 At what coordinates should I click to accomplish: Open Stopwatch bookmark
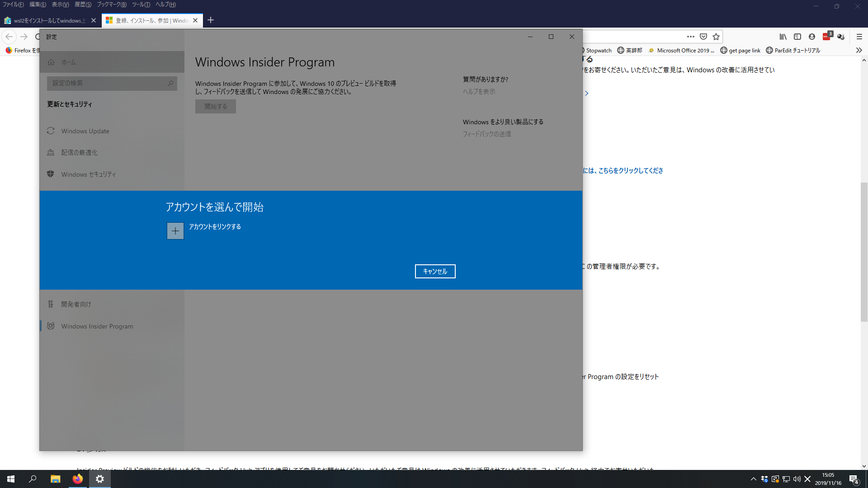pyautogui.click(x=598, y=50)
